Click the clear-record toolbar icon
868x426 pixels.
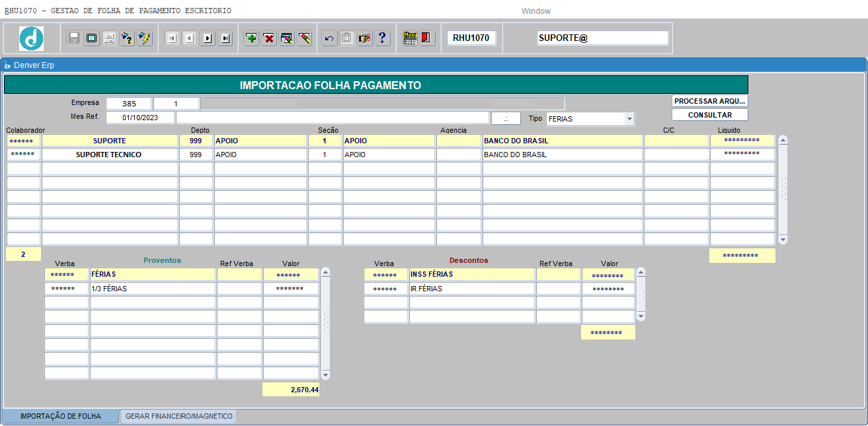click(287, 38)
